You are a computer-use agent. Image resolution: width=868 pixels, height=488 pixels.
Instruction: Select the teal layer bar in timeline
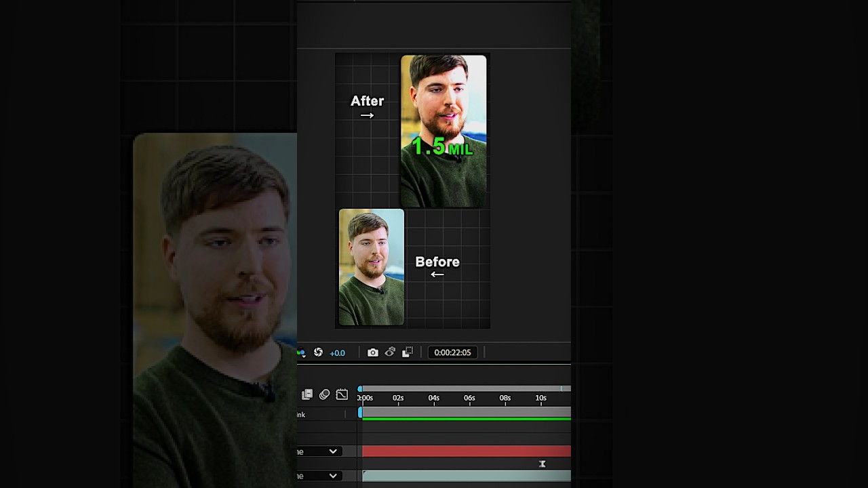pos(467,476)
